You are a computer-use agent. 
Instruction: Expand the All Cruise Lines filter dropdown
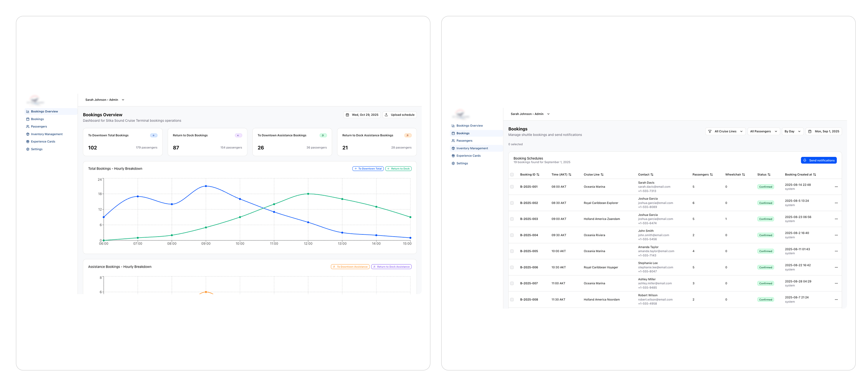tap(725, 131)
